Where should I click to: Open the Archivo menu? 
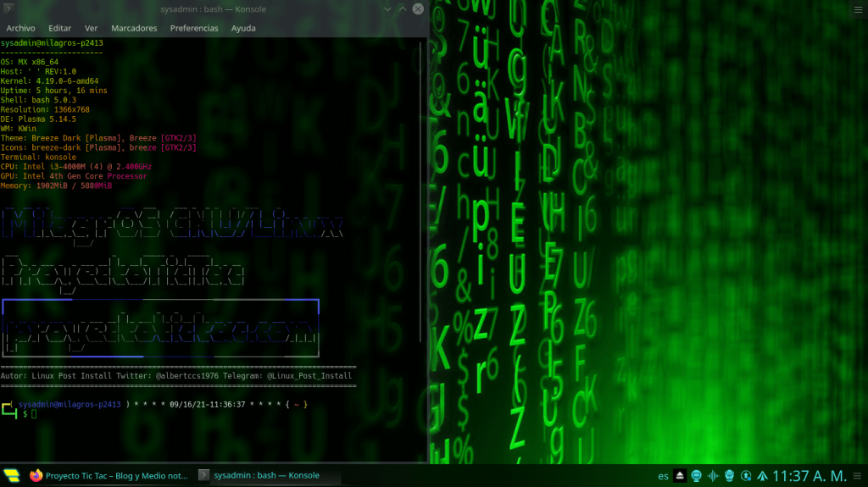pyautogui.click(x=20, y=28)
